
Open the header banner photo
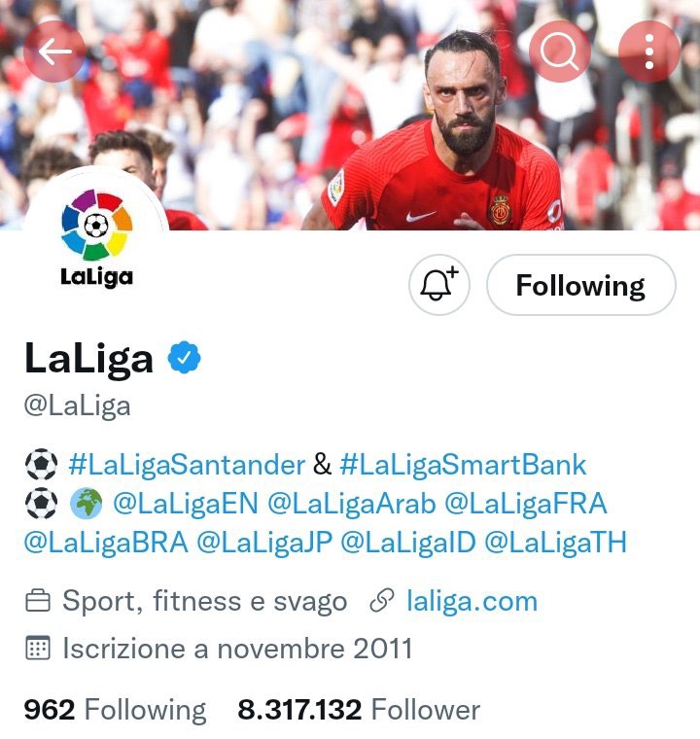click(x=350, y=115)
